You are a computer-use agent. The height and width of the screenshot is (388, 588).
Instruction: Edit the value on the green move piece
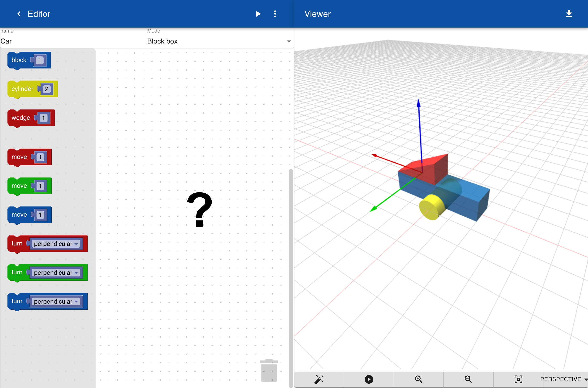coord(40,186)
